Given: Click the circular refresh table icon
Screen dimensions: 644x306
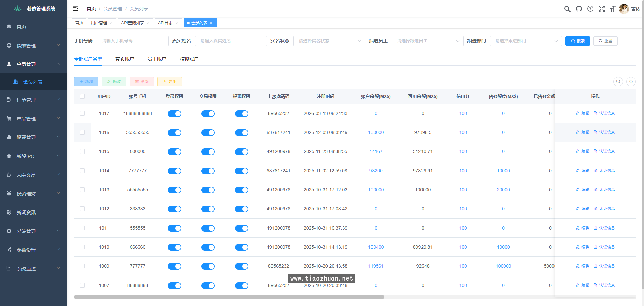Looking at the screenshot, I should pos(631,82).
